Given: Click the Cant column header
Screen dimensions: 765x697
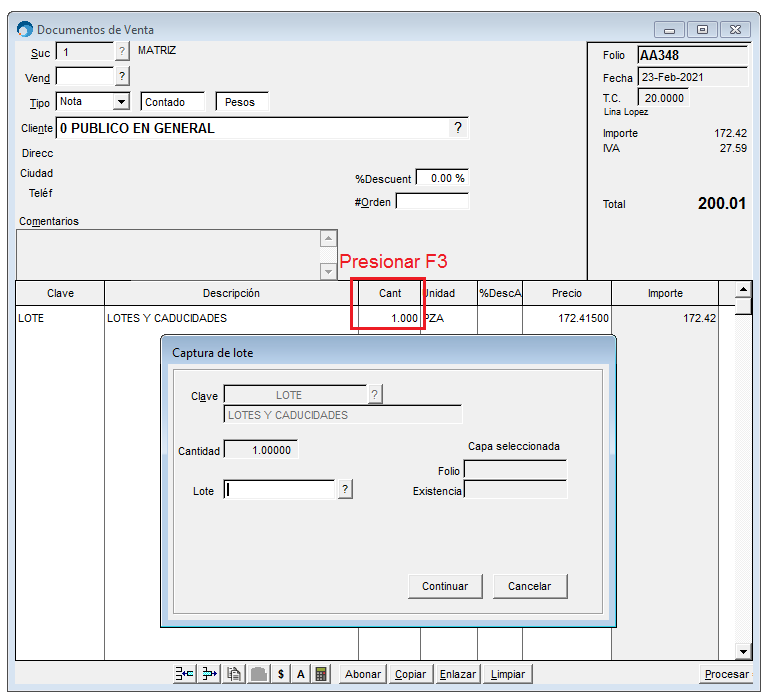Looking at the screenshot, I should point(390,293).
